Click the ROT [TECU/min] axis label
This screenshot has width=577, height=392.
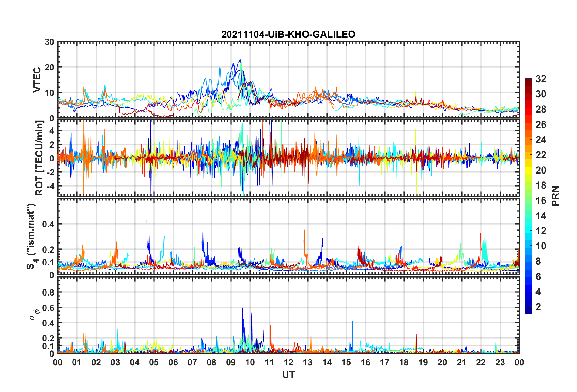click(39, 158)
